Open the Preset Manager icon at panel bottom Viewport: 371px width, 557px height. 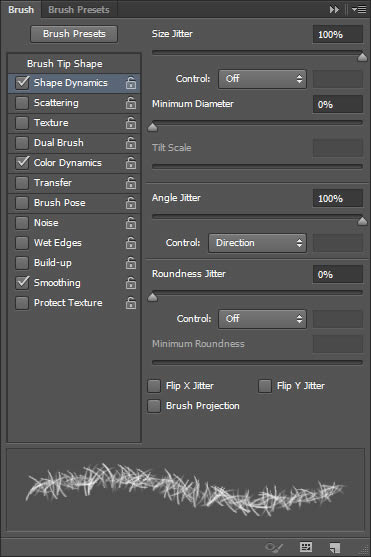[x=306, y=547]
